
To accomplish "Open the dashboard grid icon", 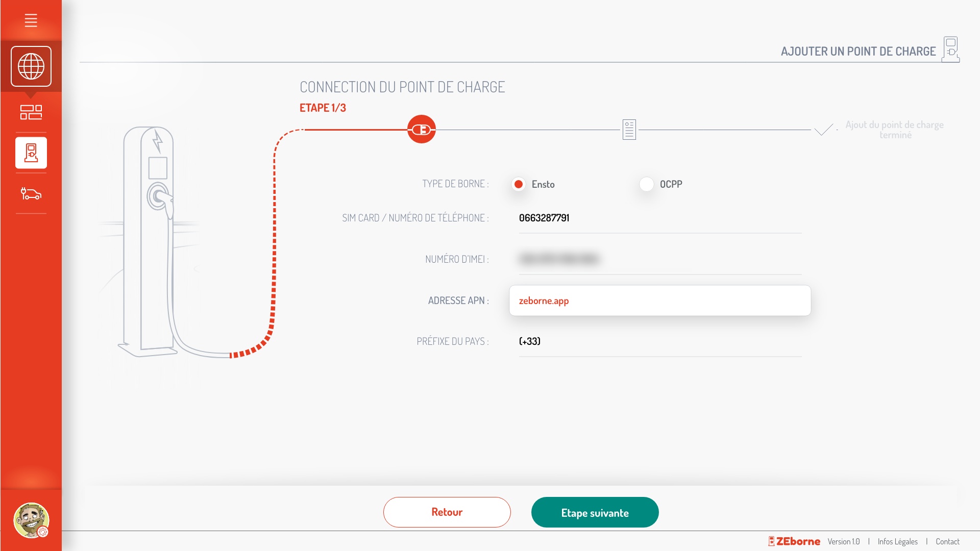I will pos(31,112).
